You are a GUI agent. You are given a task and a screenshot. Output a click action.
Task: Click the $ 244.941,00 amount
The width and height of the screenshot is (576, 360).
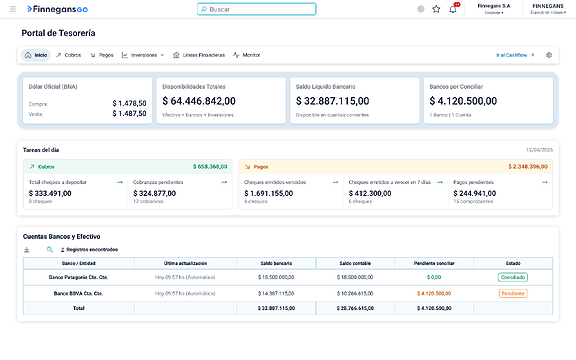[475, 193]
